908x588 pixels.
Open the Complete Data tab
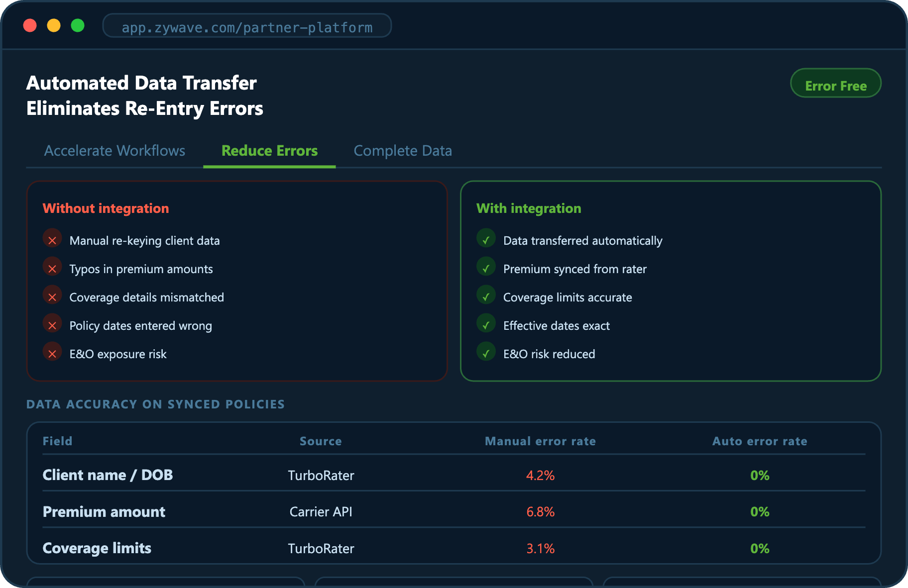pyautogui.click(x=402, y=151)
